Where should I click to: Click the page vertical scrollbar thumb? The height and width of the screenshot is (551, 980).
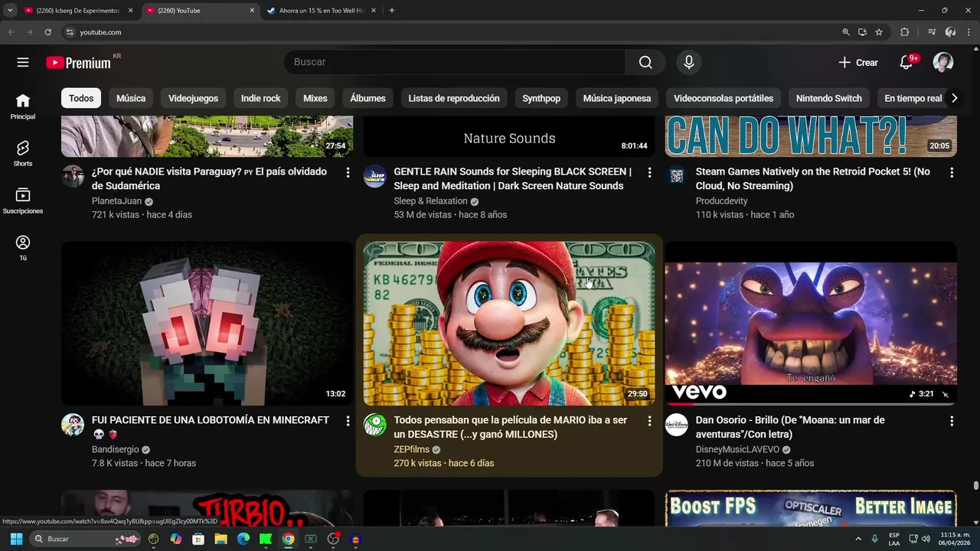[x=975, y=486]
